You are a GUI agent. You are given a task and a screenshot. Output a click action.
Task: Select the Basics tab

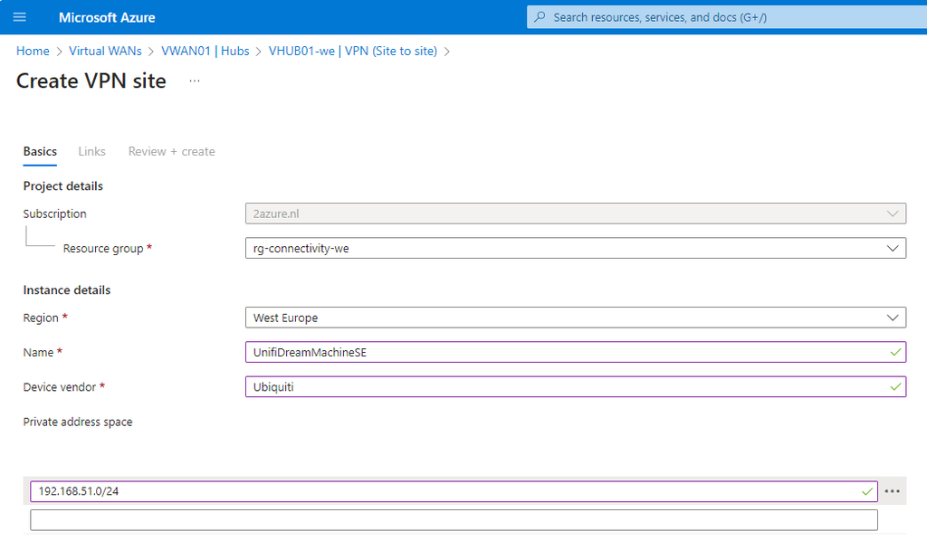pos(40,151)
